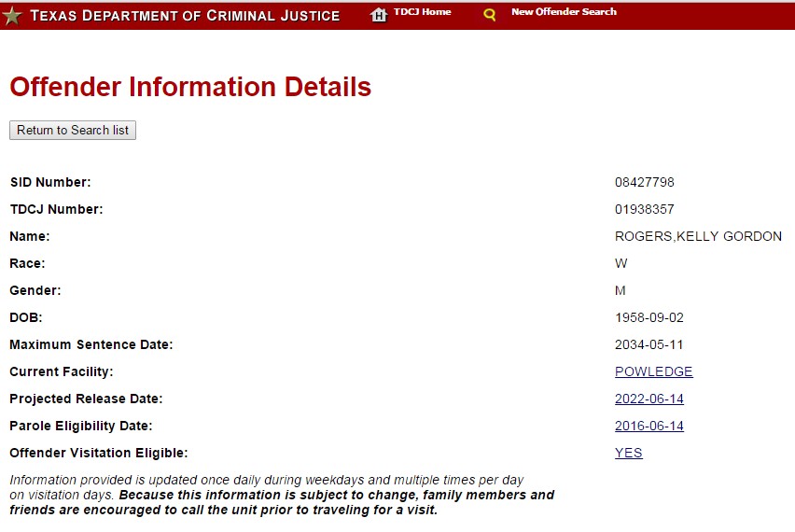Screen dimensions: 795x532
Task: Click the house icon for TDCJ Home
Action: click(x=379, y=15)
